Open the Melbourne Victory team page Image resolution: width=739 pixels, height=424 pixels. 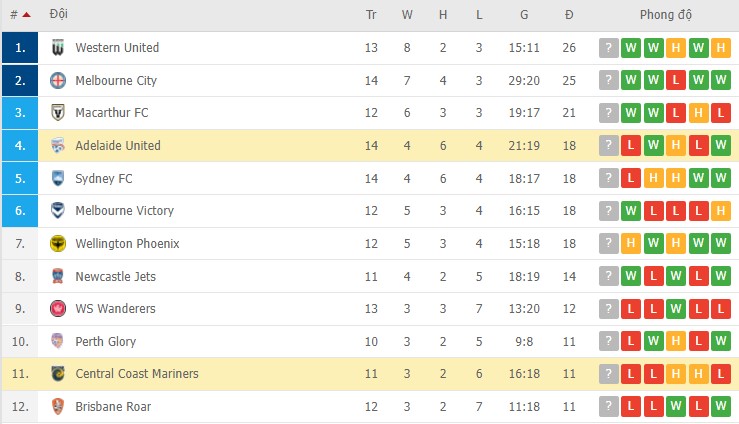(124, 211)
